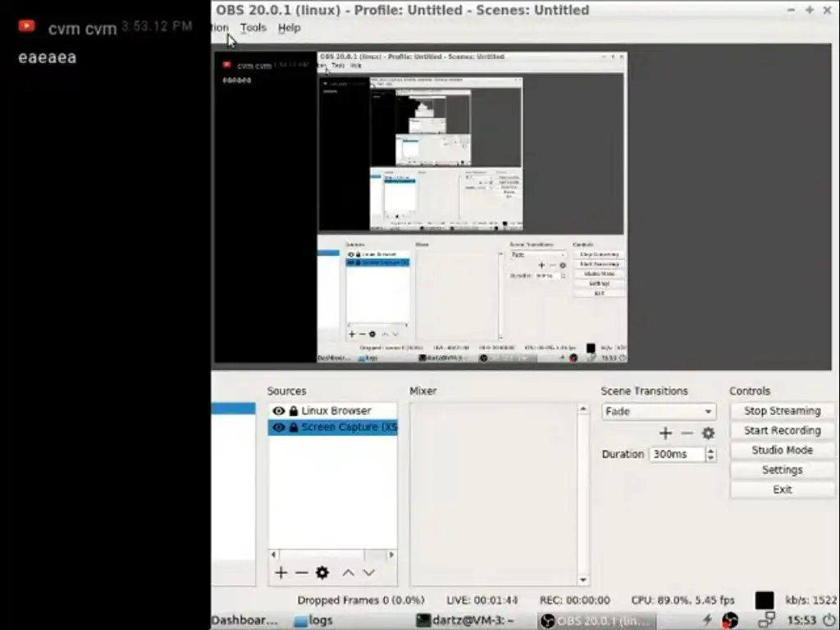This screenshot has height=630, width=840.
Task: Click Sources horizontal scrollbar thumb
Action: tap(322, 555)
